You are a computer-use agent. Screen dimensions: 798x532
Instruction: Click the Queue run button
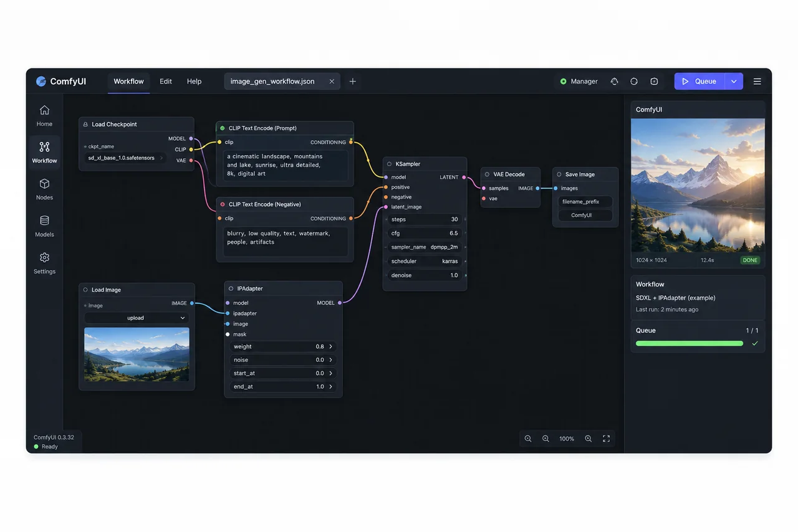[x=699, y=82]
